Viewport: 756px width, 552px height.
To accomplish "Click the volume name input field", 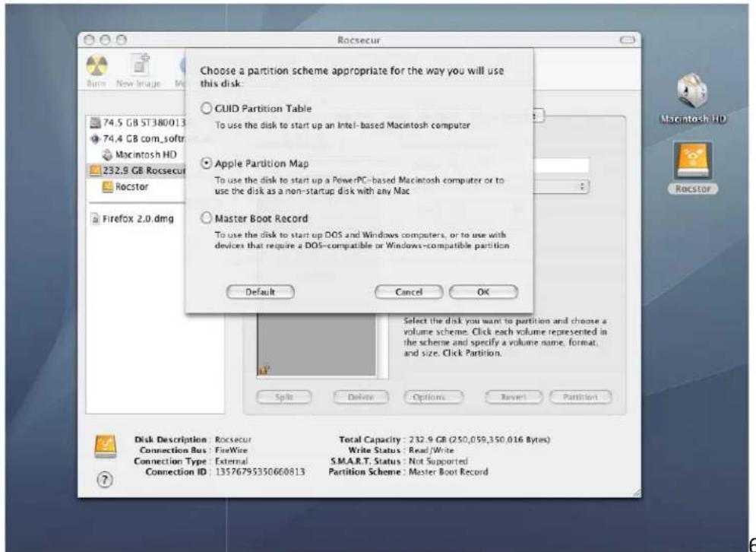I will click(561, 166).
